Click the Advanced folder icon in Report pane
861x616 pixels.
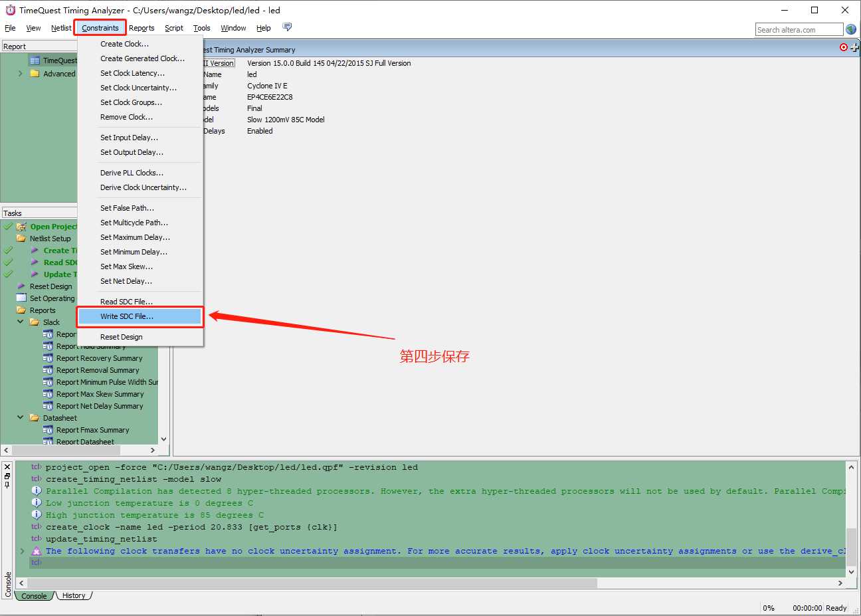coord(35,74)
